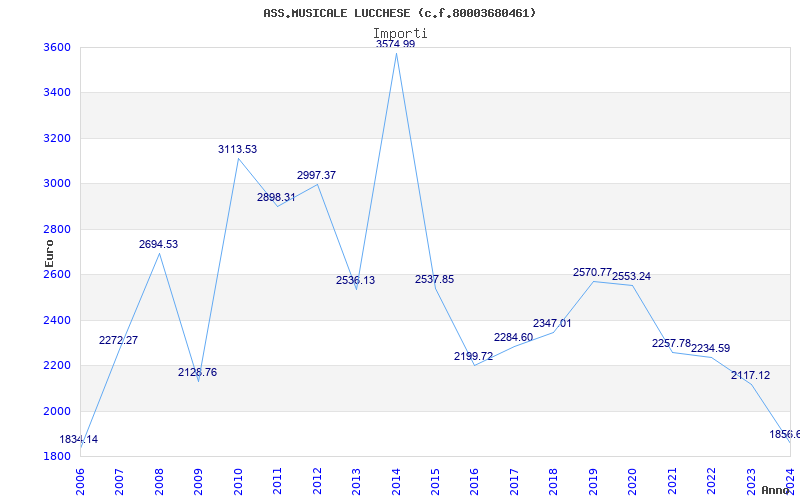Click x-axis year label 2015

435,481
